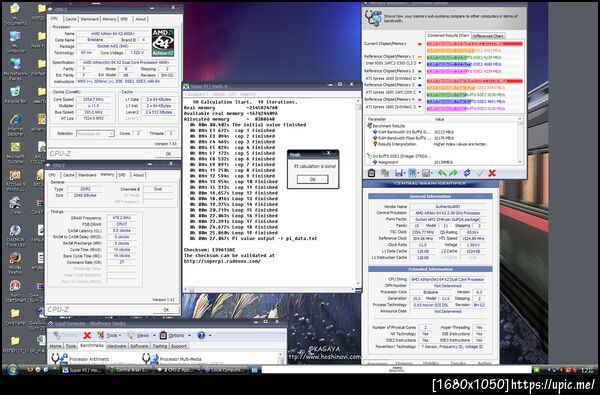Switch to Mainboard tab in top CPU-Z window

tap(90, 19)
